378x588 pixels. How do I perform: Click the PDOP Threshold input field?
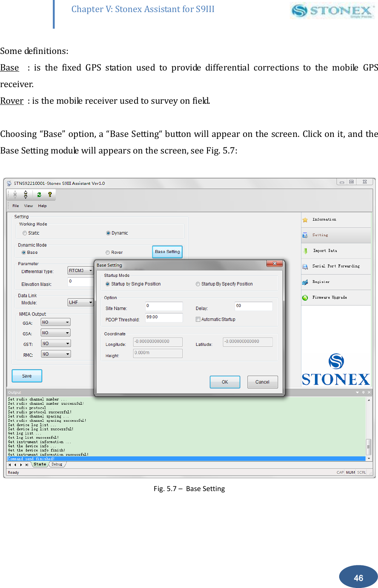[164, 318]
